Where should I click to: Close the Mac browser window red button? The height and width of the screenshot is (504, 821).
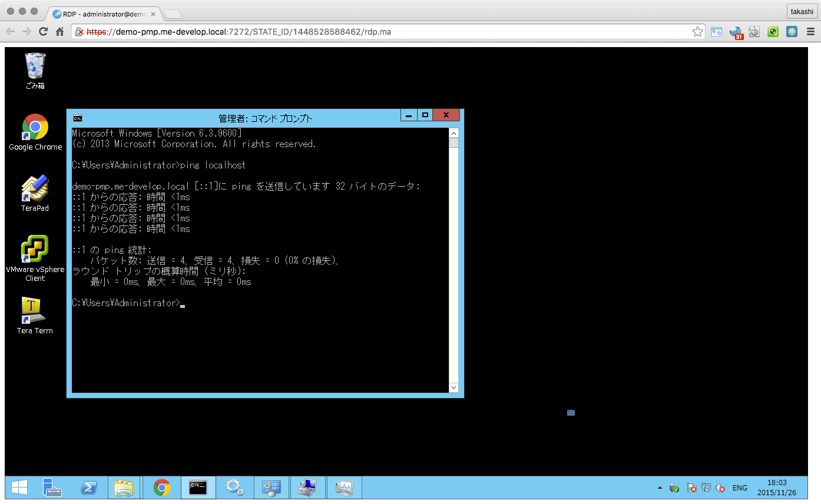click(x=11, y=11)
